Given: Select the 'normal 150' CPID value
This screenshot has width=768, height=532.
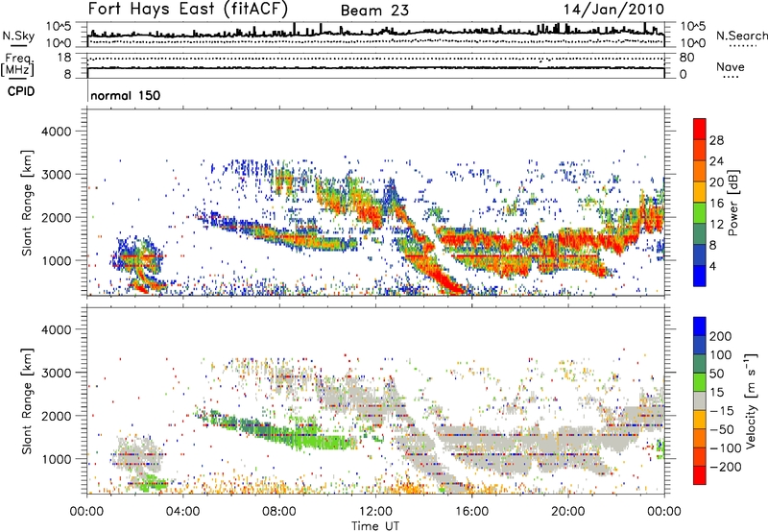Looking at the screenshot, I should point(126,95).
